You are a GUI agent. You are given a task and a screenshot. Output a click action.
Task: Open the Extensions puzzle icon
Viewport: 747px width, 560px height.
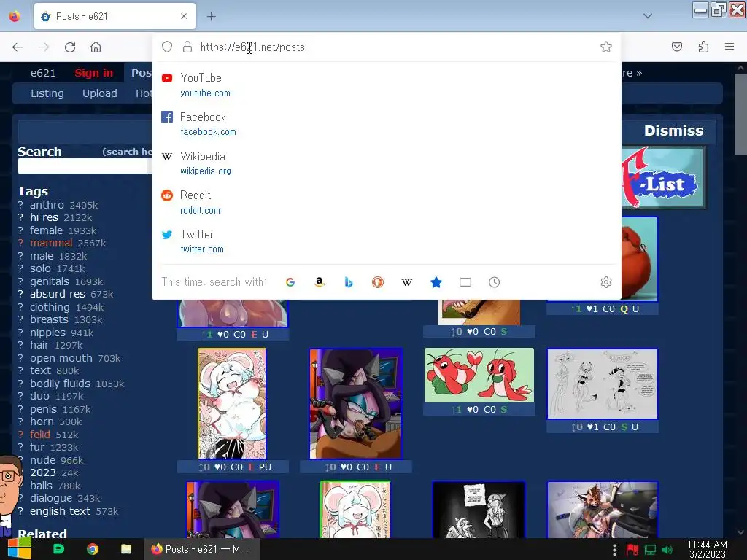(703, 47)
